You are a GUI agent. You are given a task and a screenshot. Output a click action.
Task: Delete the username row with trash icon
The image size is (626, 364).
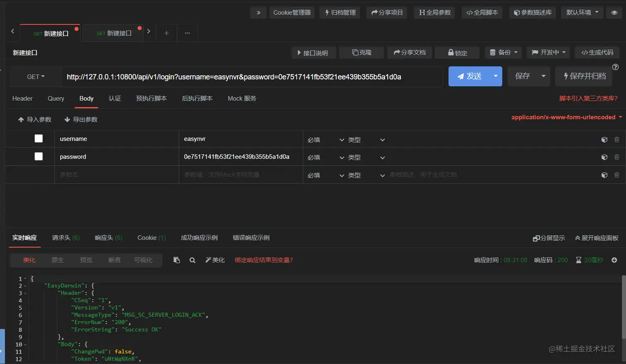[617, 140]
